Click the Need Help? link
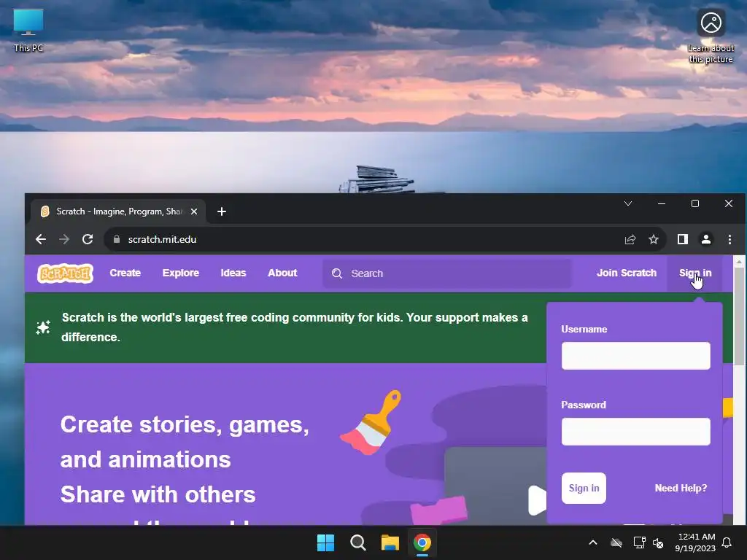747x560 pixels. click(x=681, y=488)
